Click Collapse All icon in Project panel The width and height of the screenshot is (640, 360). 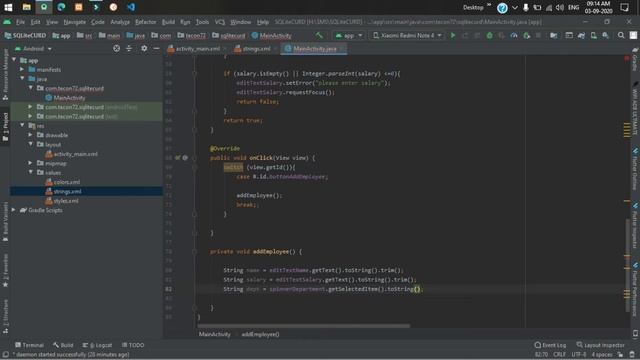129,49
